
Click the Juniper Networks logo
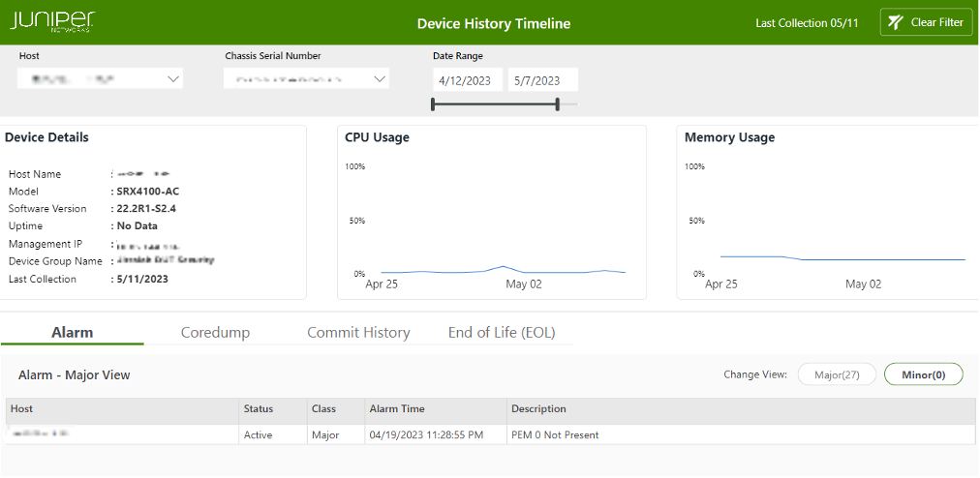(52, 22)
